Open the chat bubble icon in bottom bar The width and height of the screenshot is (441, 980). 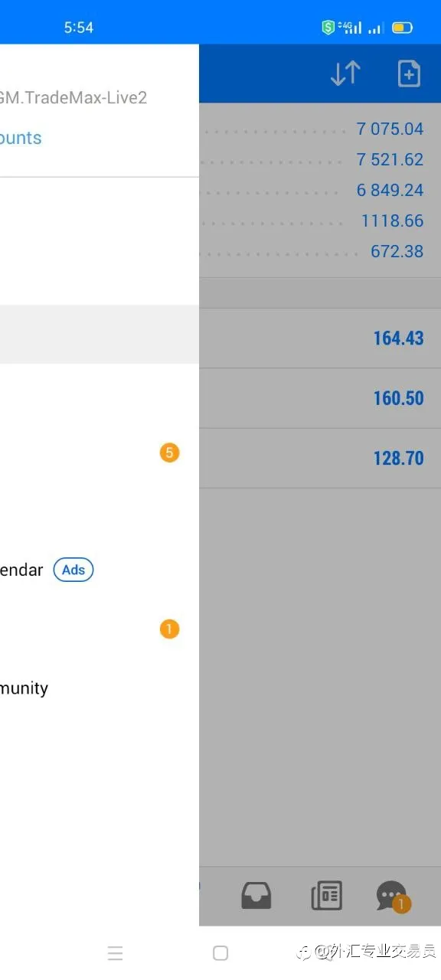coord(392,896)
